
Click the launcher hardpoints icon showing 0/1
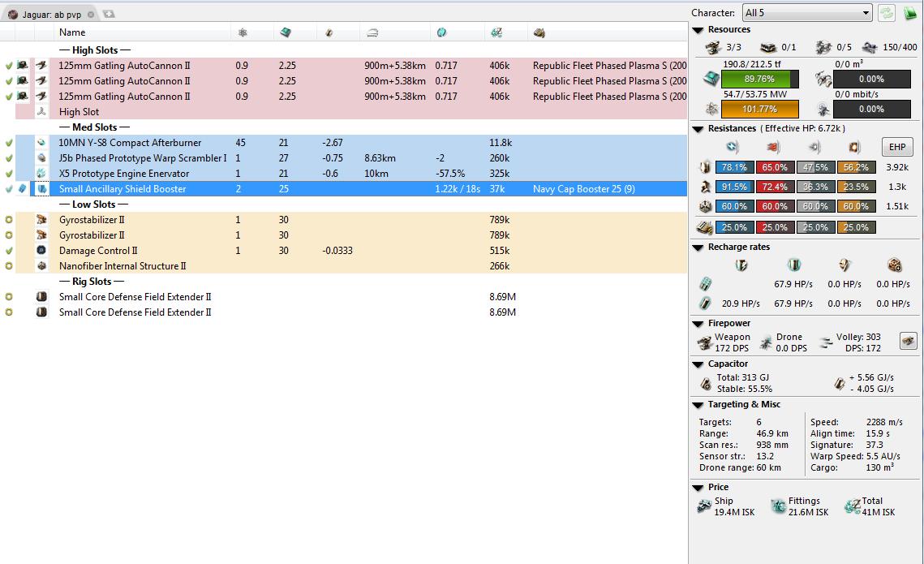pyautogui.click(x=768, y=47)
